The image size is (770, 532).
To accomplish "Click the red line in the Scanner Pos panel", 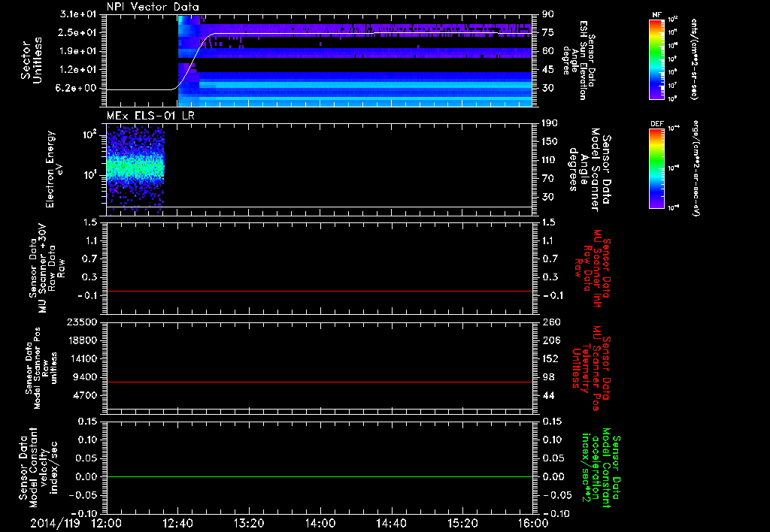I will coord(319,382).
